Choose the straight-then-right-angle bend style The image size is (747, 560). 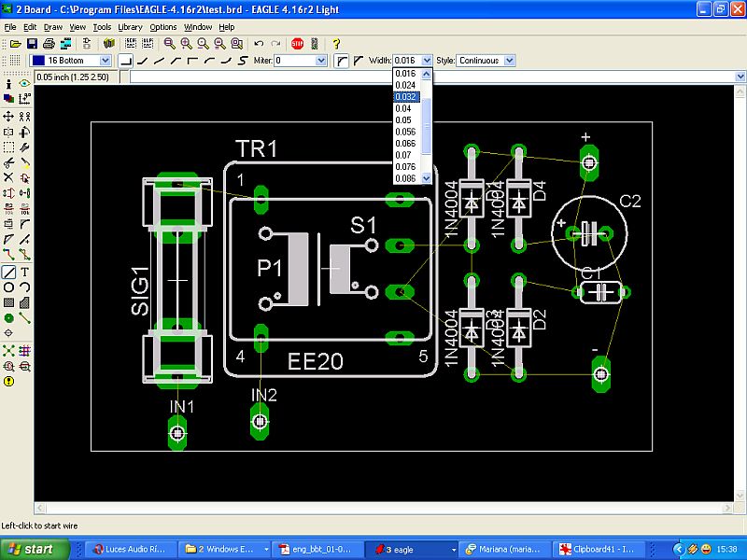192,61
